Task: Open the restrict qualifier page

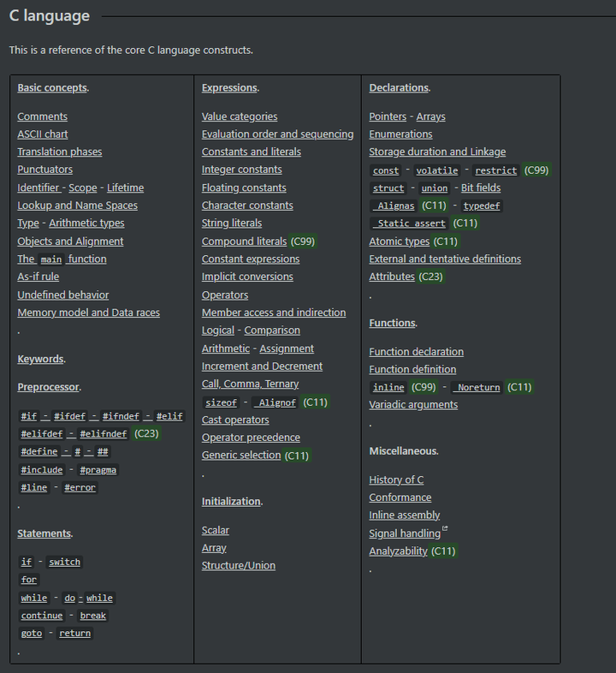Action: point(496,170)
